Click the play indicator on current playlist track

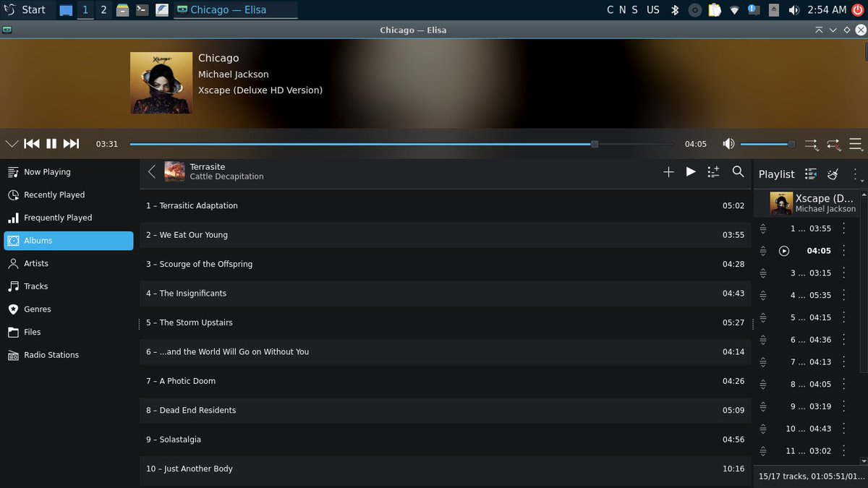pyautogui.click(x=784, y=251)
